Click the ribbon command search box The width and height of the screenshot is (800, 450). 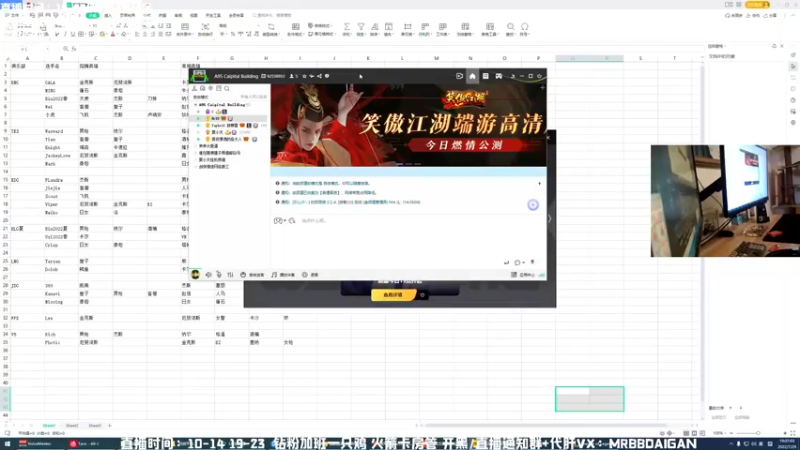[272, 16]
